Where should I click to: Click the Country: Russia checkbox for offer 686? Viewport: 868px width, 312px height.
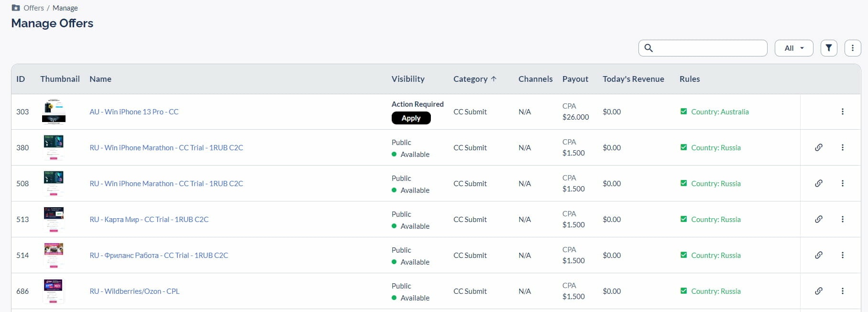tap(683, 291)
